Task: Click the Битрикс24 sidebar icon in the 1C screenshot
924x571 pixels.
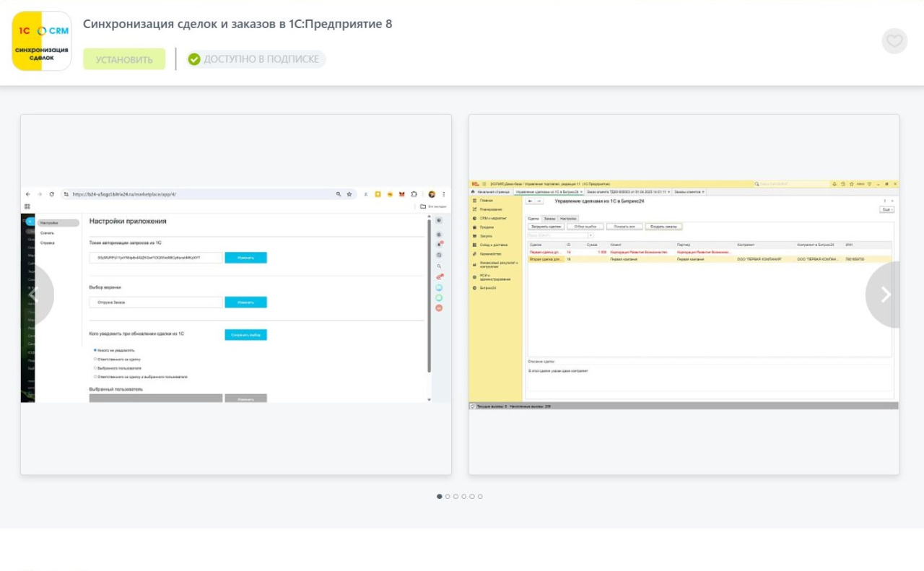Action: 474,288
